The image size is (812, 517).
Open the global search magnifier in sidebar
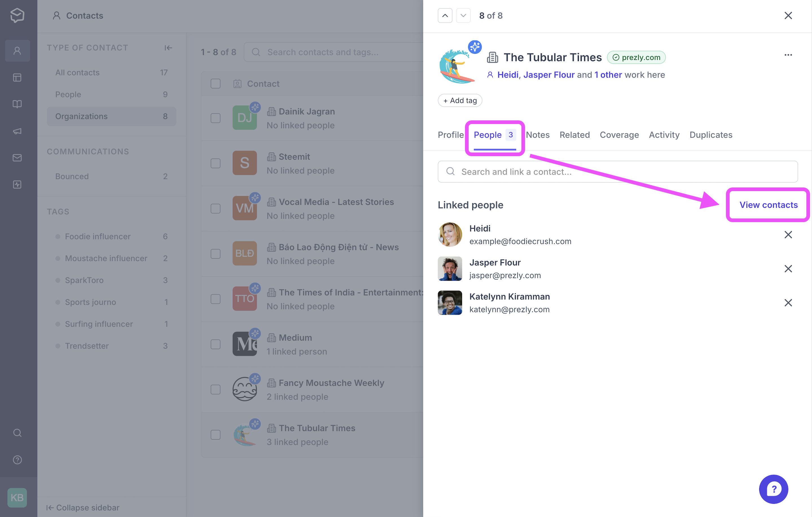17,433
